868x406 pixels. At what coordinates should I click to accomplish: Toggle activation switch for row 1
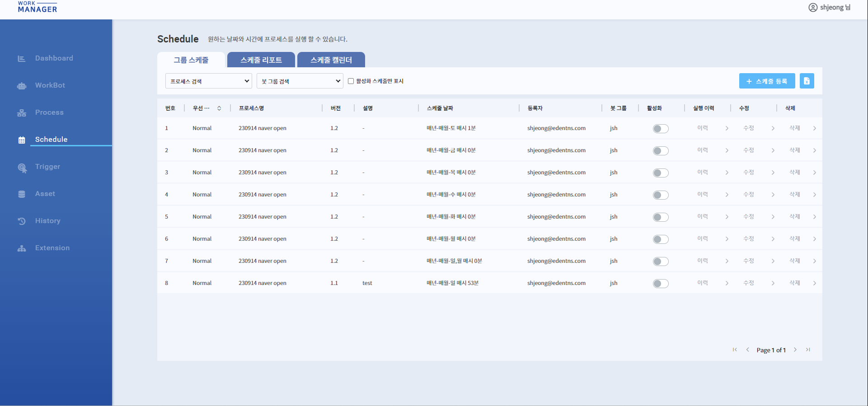pyautogui.click(x=661, y=129)
